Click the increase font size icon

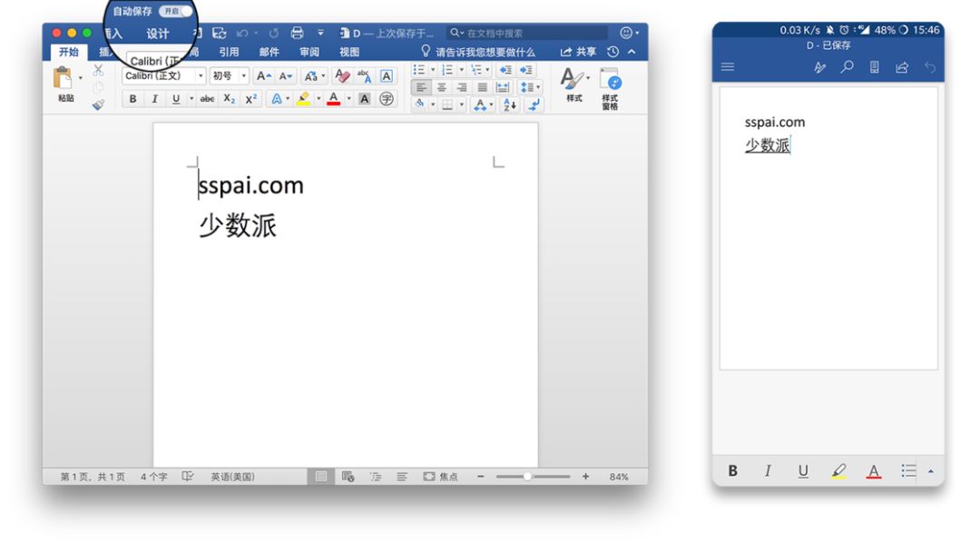(x=264, y=75)
